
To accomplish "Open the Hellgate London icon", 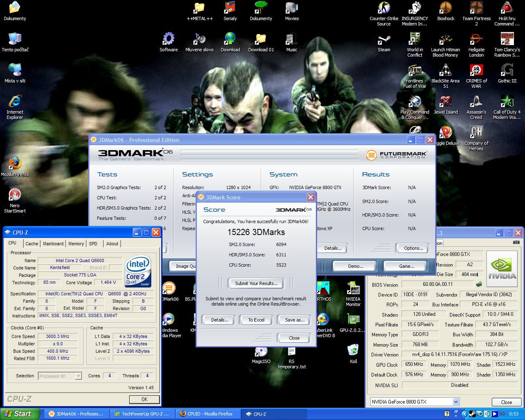I will (476, 45).
